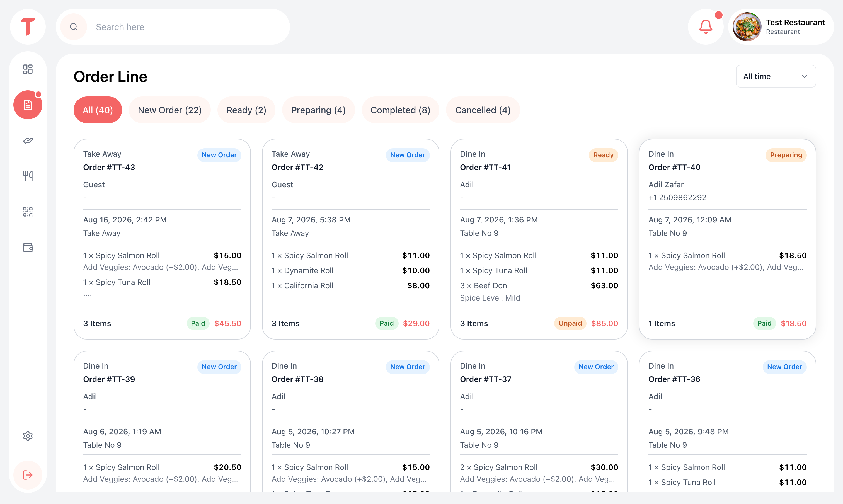Open Order #TT-39 card title
Screen dimensions: 843x504
pyautogui.click(x=109, y=379)
